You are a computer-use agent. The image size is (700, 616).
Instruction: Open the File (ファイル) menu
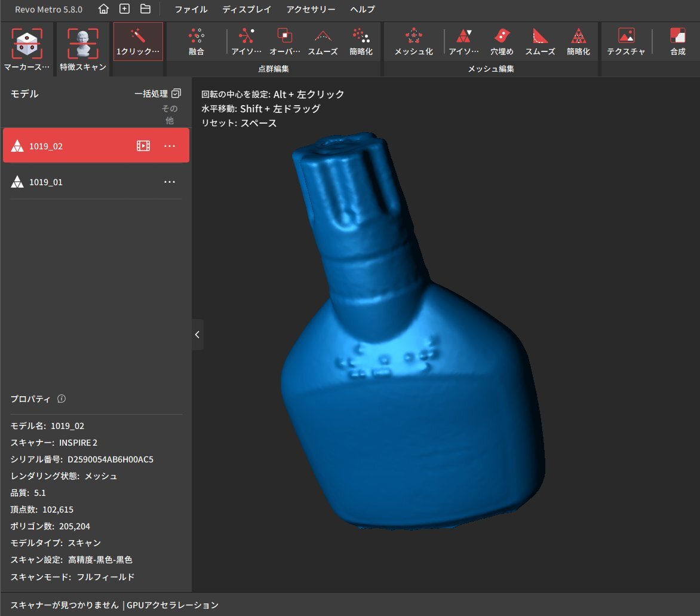click(191, 10)
